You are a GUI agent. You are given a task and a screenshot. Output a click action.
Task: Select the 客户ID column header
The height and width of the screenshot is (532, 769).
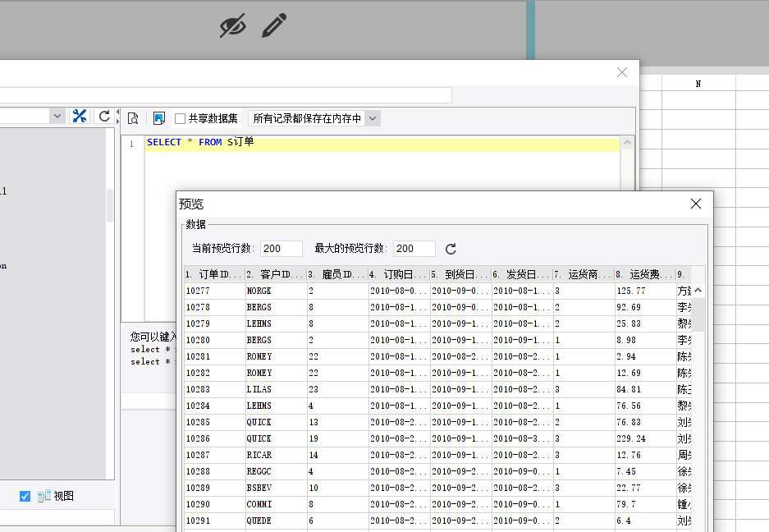click(x=276, y=274)
